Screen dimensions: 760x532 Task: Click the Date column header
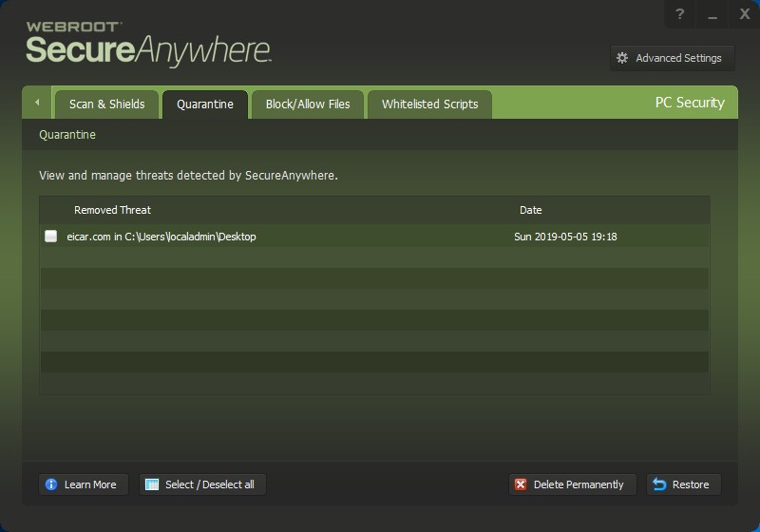pos(530,210)
